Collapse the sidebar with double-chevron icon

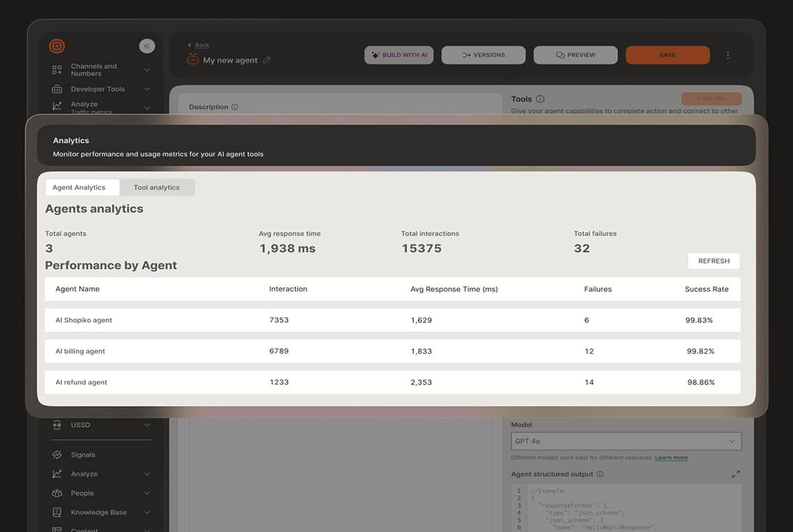tap(147, 46)
